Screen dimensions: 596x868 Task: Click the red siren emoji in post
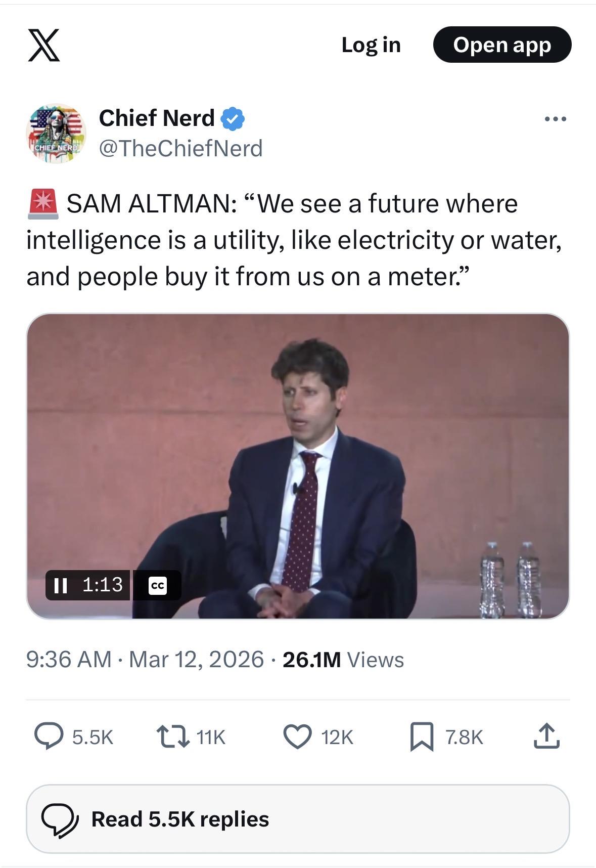(43, 204)
